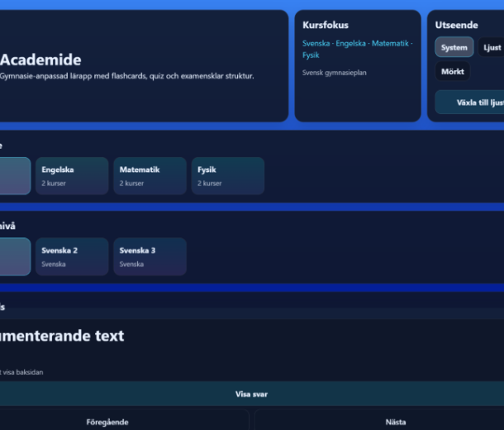This screenshot has height=430, width=504.
Task: Click the Svensk gymnasieplan text
Action: pyautogui.click(x=334, y=73)
